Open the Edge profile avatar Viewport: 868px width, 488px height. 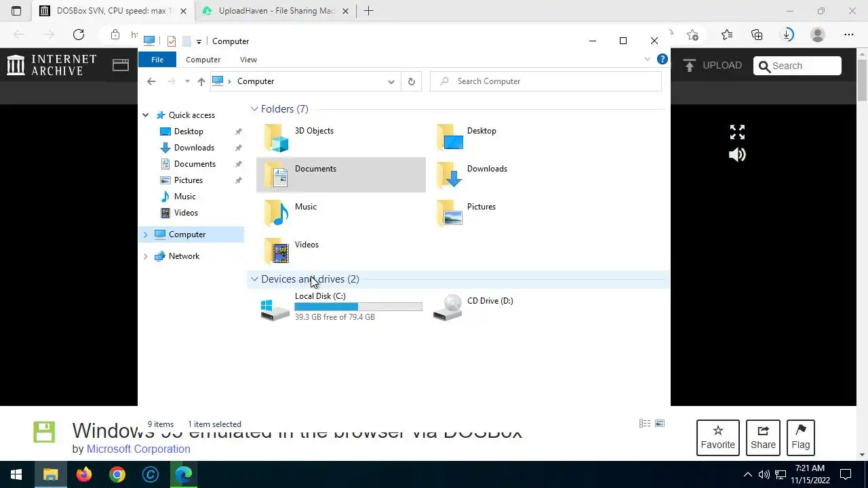818,35
